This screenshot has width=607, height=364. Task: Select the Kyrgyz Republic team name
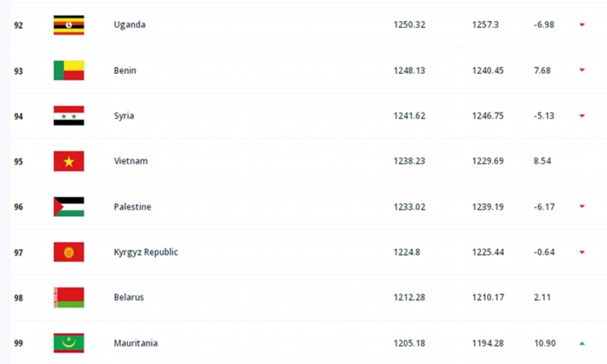(x=146, y=252)
